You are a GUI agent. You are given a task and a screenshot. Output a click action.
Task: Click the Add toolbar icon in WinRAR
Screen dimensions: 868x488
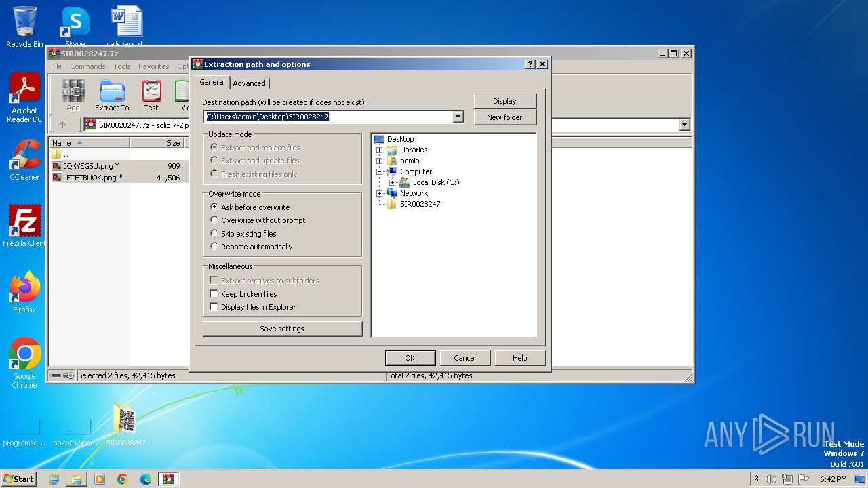73,95
